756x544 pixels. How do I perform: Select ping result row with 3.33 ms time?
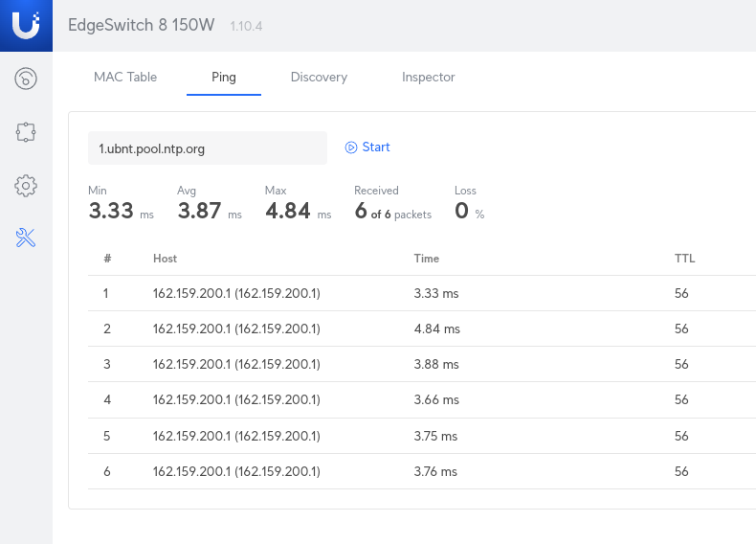(421, 294)
